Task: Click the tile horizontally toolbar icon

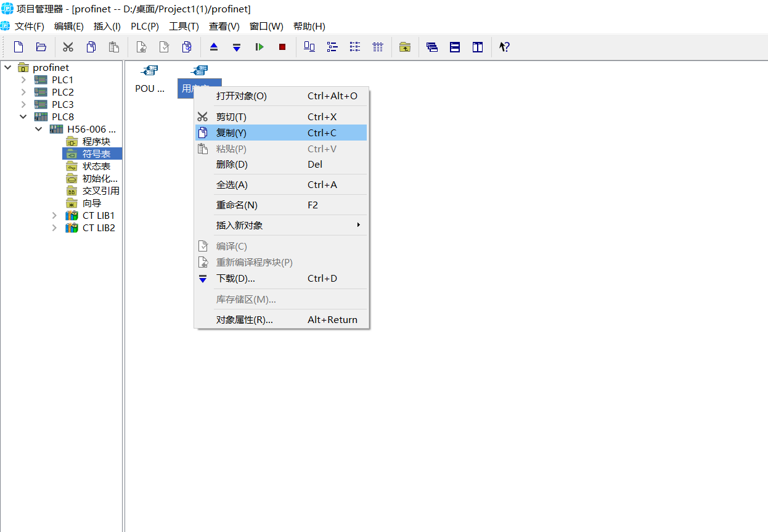Action: tap(455, 47)
